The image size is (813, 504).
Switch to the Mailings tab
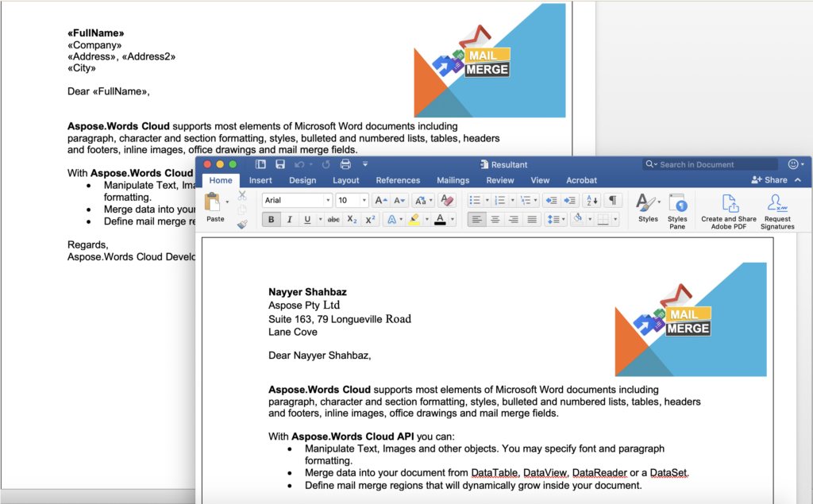pyautogui.click(x=453, y=180)
